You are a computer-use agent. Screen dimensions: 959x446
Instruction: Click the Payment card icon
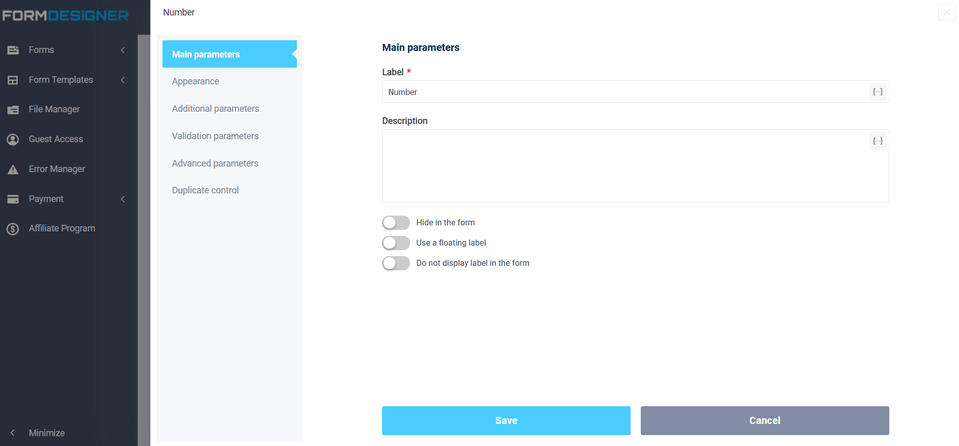click(x=13, y=199)
